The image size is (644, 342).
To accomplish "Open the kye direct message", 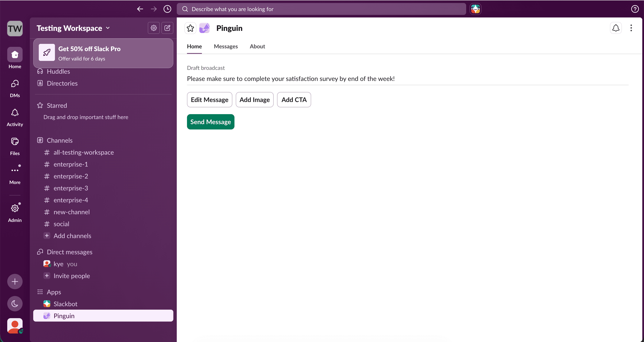I will pyautogui.click(x=103, y=264).
